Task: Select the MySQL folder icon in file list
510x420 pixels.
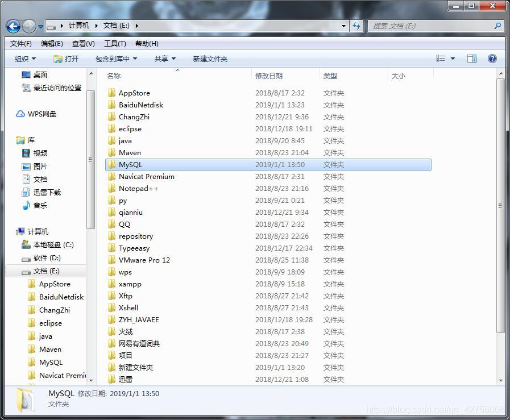Action: coord(111,164)
